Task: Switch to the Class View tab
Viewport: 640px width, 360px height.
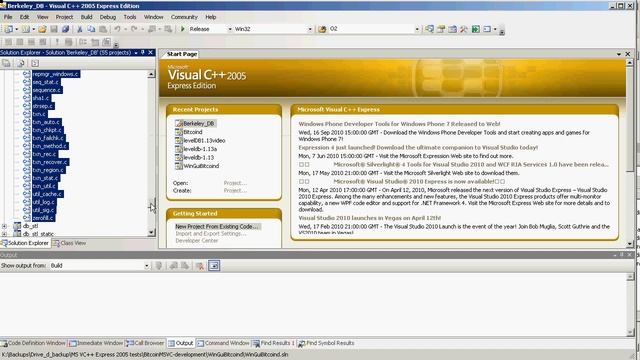Action: (x=69, y=243)
